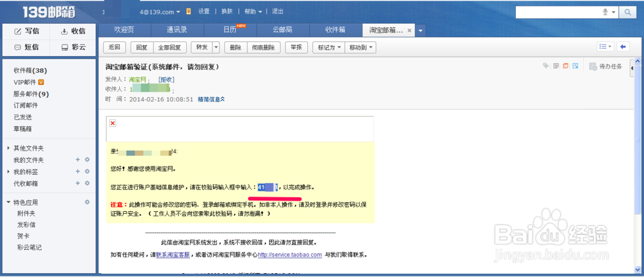Open the tab list dropdown arrow
This screenshot has width=644, height=277.
(420, 30)
